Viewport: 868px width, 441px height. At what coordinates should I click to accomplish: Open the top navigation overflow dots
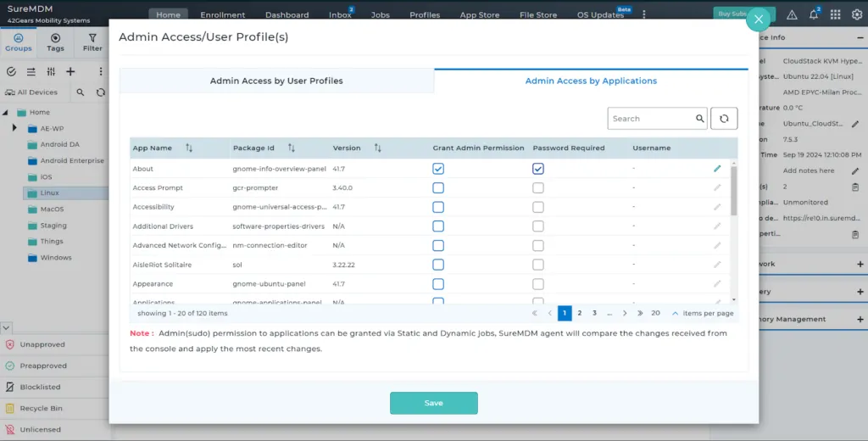coord(644,14)
